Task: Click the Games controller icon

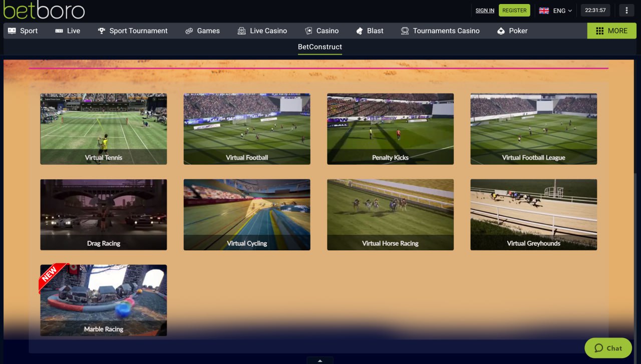Action: coord(189,31)
